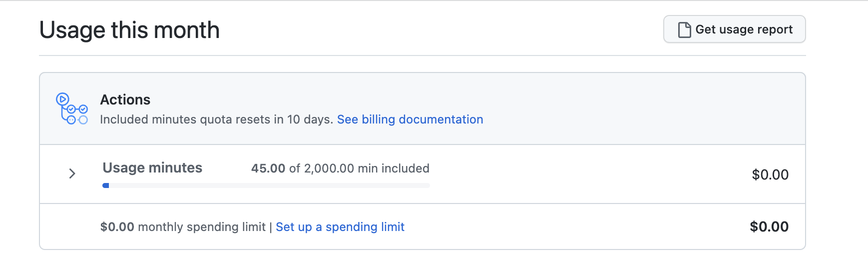Screen dimensions: 868x265
Task: Click the $0.00 monthly spending limit text
Action: (183, 227)
